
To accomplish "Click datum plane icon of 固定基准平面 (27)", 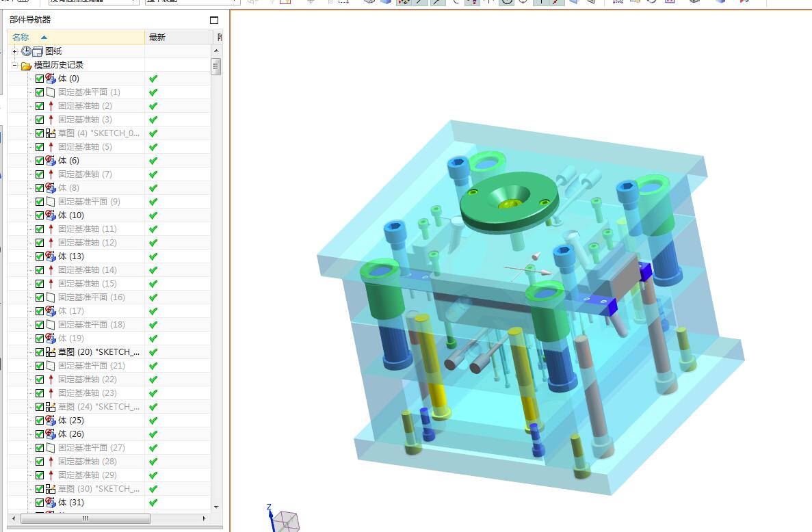I will (51, 448).
